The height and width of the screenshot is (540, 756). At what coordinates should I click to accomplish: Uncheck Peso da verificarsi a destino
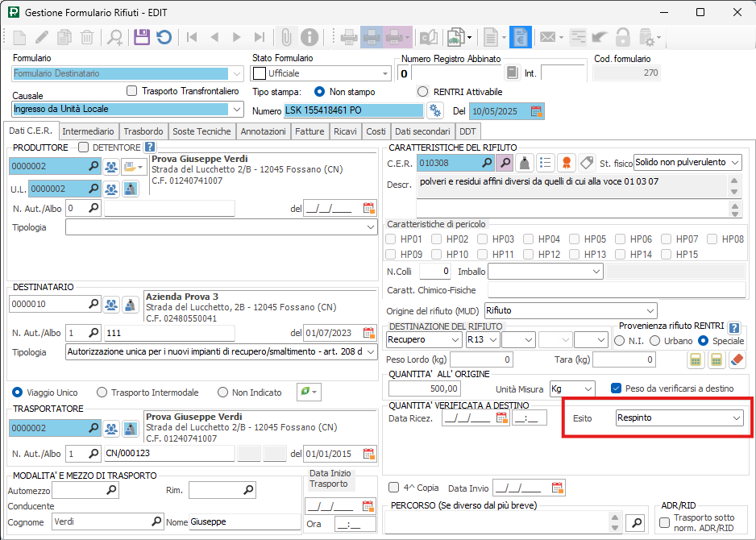click(x=617, y=388)
